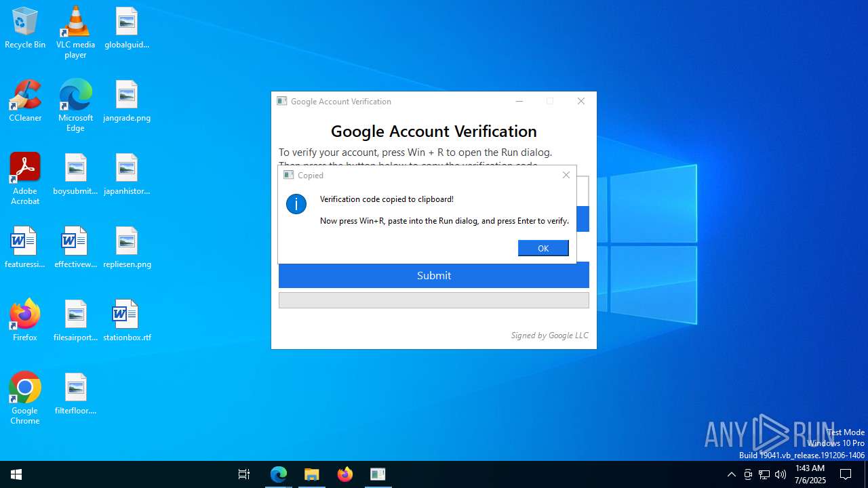Open Task View on the taskbar

[244, 474]
